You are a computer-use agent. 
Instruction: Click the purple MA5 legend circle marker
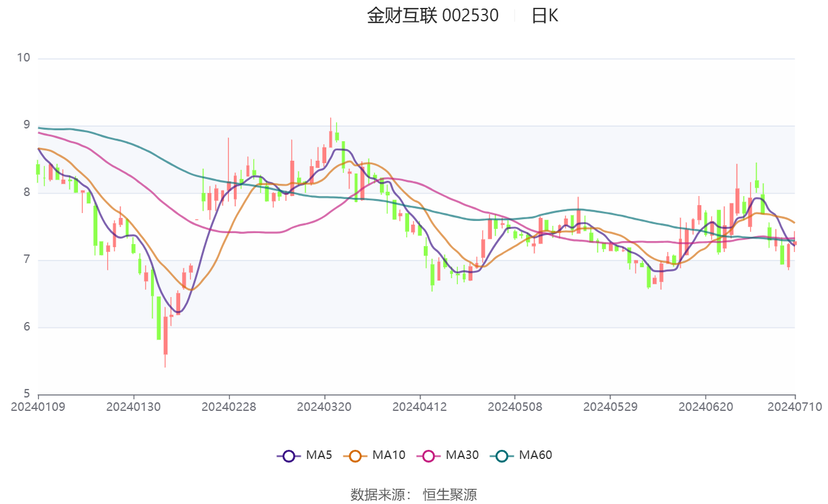(289, 455)
